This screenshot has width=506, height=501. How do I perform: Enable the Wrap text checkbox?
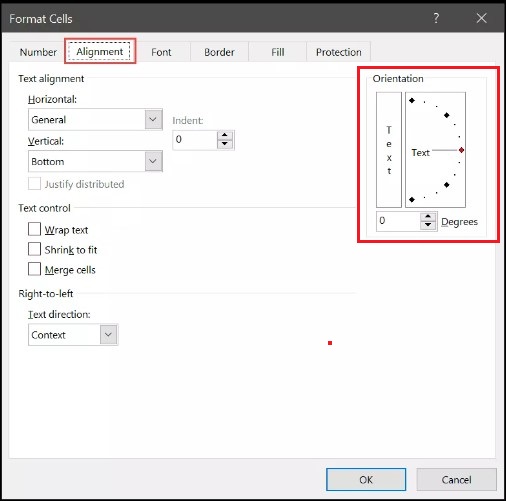(x=34, y=229)
